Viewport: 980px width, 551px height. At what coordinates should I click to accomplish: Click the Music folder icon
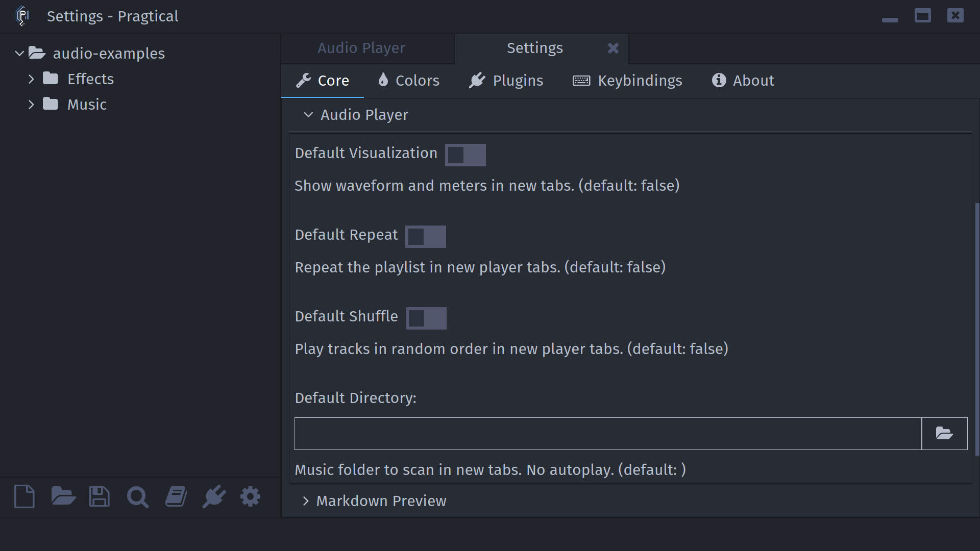(51, 104)
